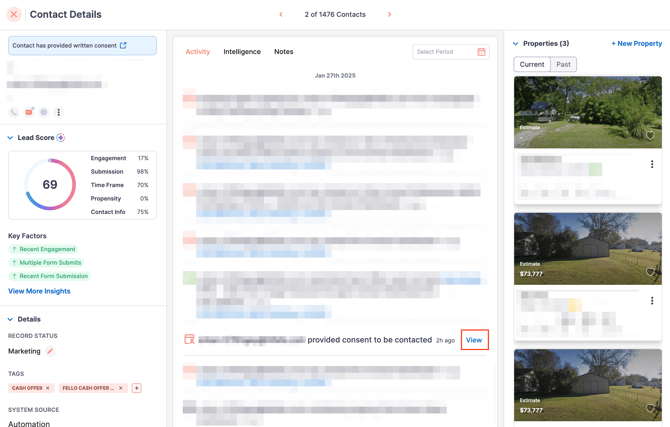Select the Current properties tab

pos(532,65)
